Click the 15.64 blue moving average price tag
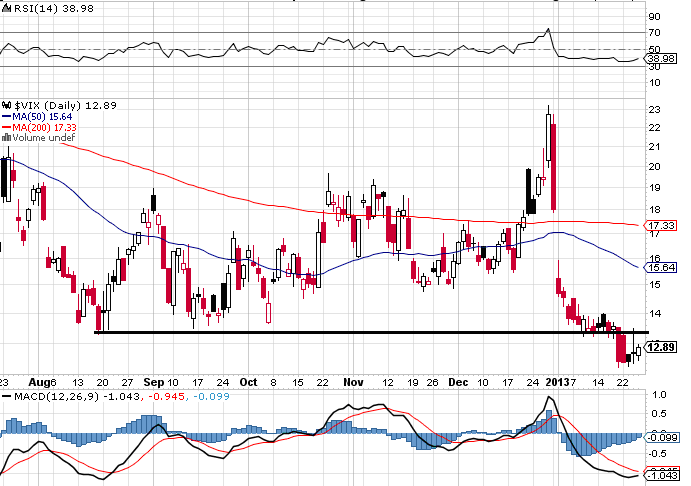This screenshot has height=486, width=691. pos(660,267)
